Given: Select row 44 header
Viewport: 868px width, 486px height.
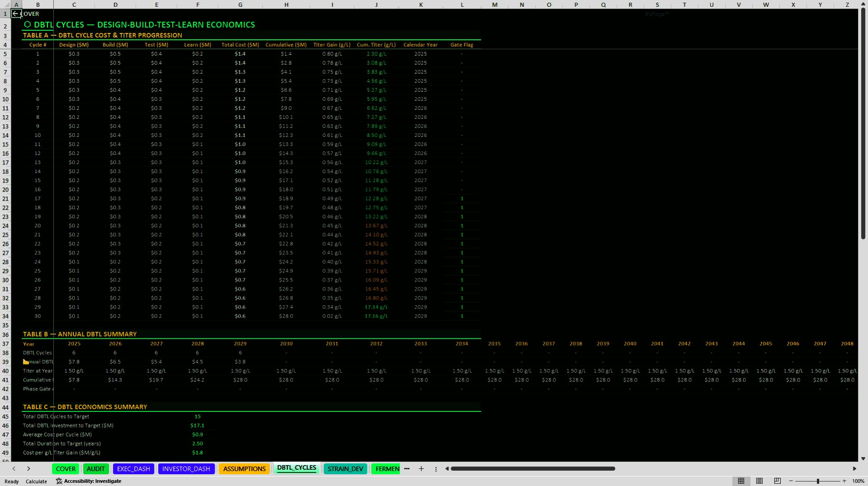Looking at the screenshot, I should pyautogui.click(x=5, y=407).
